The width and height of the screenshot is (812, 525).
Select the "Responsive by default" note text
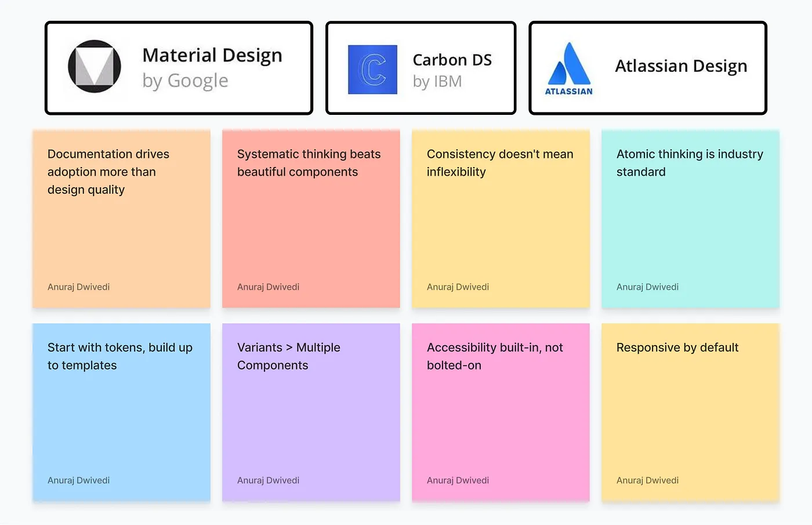[677, 347]
